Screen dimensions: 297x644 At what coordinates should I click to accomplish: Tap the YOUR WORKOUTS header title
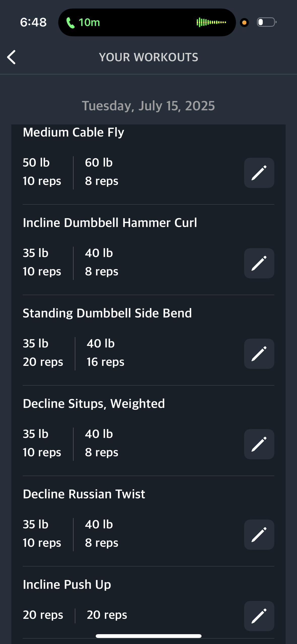[x=149, y=57]
